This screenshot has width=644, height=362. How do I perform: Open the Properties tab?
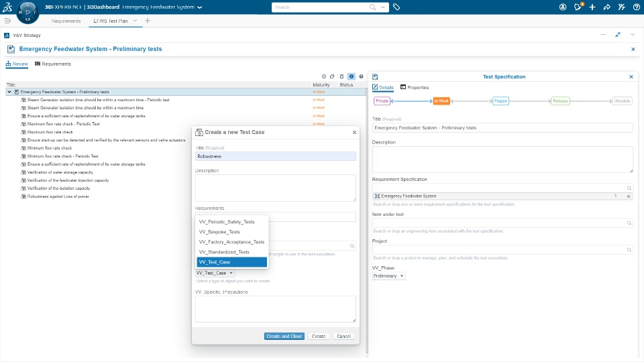pos(415,87)
